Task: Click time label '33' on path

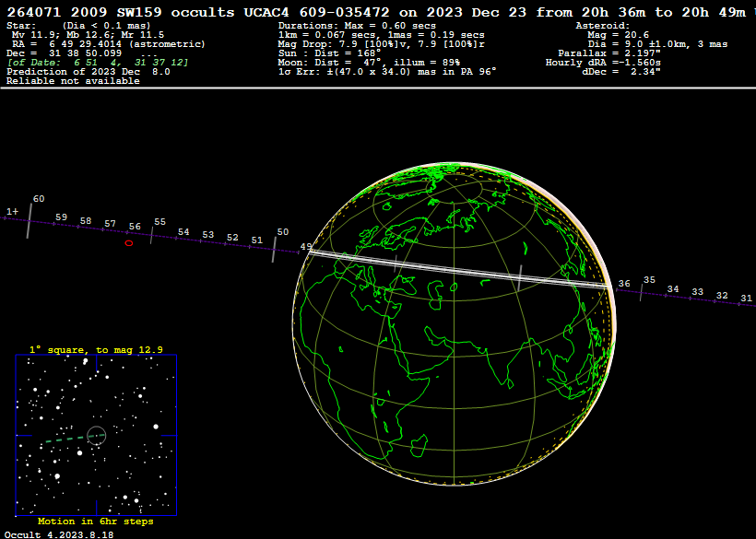Action: [697, 291]
